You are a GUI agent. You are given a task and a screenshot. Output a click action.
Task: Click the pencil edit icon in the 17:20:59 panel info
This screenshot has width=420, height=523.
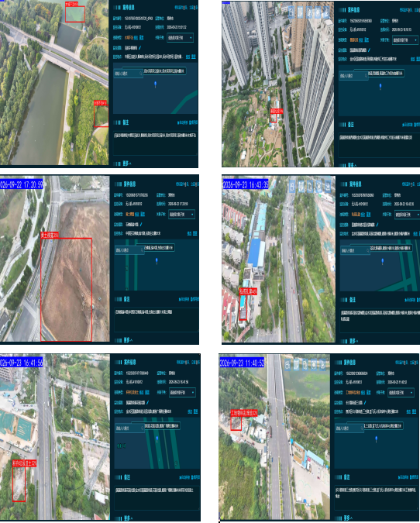point(141,224)
